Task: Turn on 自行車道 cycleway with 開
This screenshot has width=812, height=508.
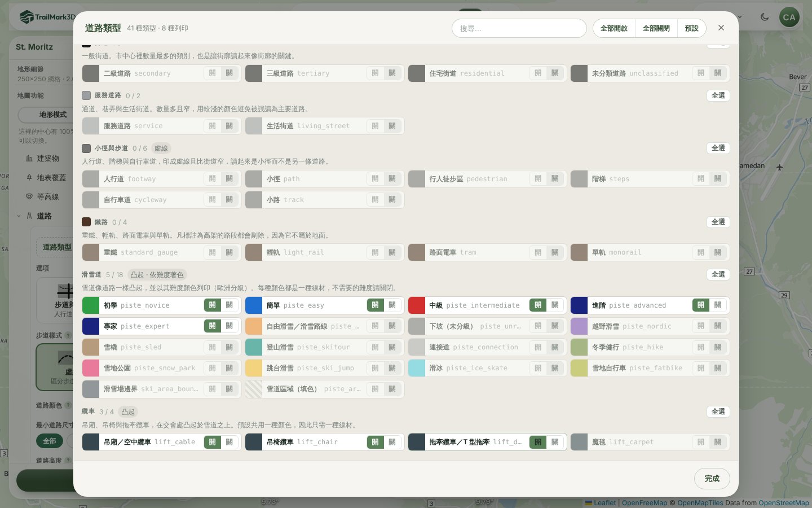Action: point(213,200)
